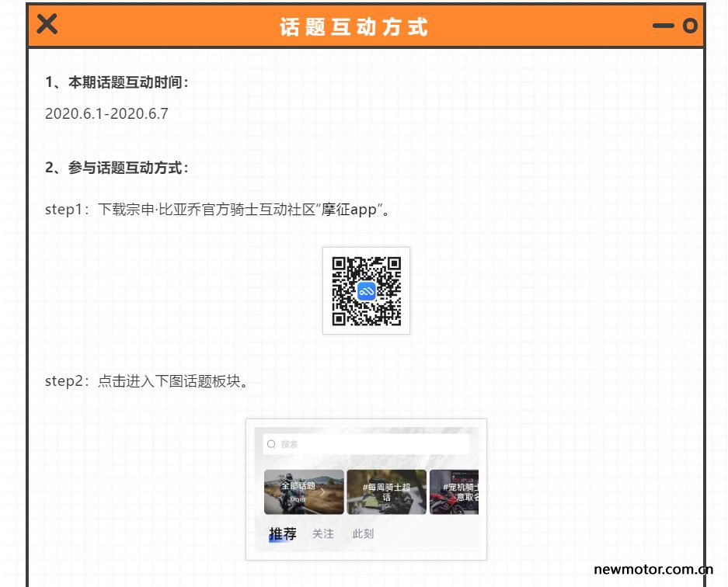Screen dimensions: 728x587
Task: Click the QR code for the 摩征 app
Action: [x=366, y=291]
